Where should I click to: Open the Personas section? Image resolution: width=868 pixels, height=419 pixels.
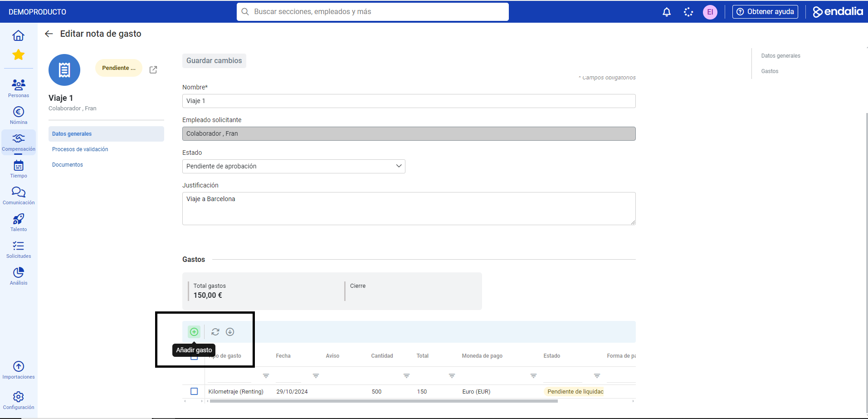(19, 88)
